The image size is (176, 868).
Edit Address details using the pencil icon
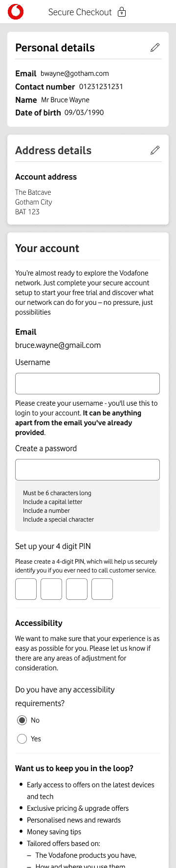[155, 150]
